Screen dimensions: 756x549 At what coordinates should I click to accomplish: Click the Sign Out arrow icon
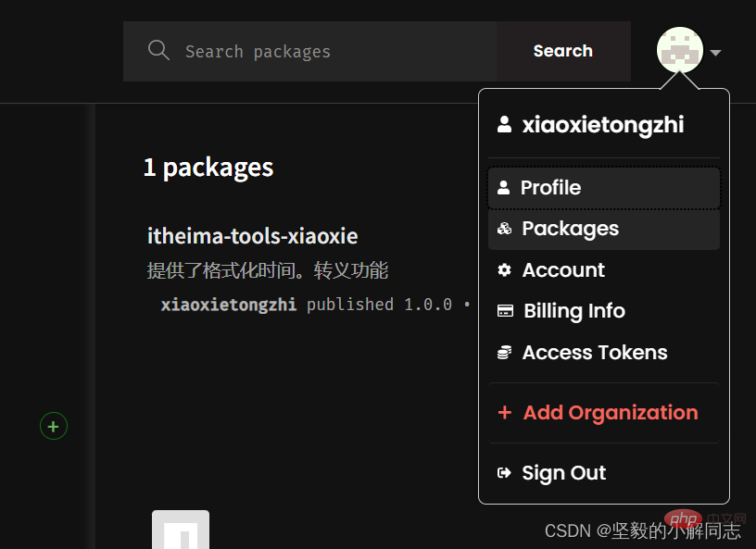(x=504, y=473)
